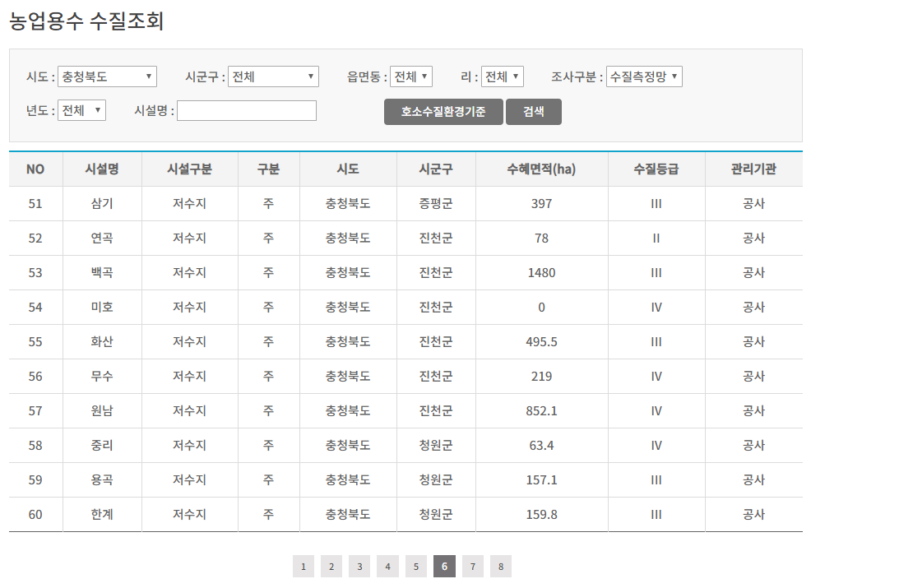Click water grade IV in 미호 row
Viewport: 899px width, 588px height.
point(656,308)
